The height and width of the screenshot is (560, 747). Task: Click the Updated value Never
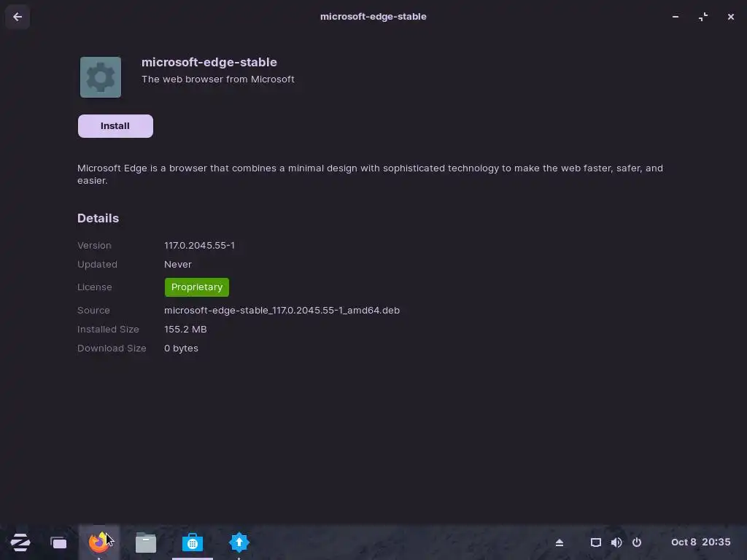(x=178, y=264)
